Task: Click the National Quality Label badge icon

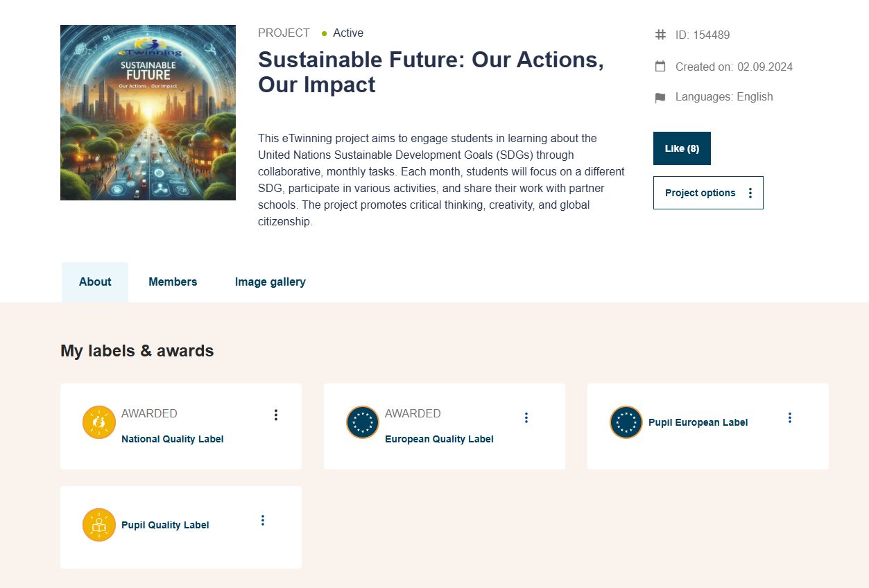Action: click(x=98, y=422)
